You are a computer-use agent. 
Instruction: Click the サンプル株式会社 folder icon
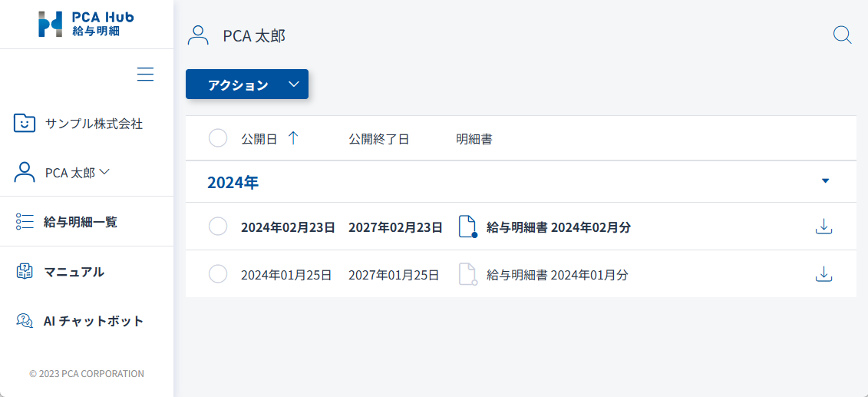(25, 124)
